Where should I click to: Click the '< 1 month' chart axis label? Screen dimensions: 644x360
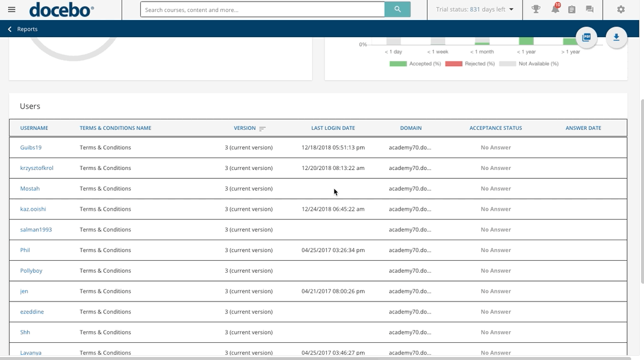click(482, 52)
